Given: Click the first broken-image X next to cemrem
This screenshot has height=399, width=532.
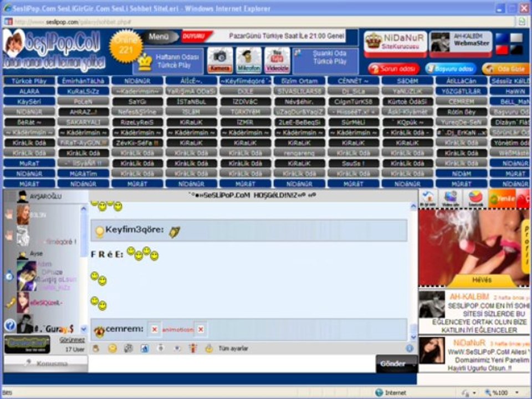Looking at the screenshot, I should [155, 329].
